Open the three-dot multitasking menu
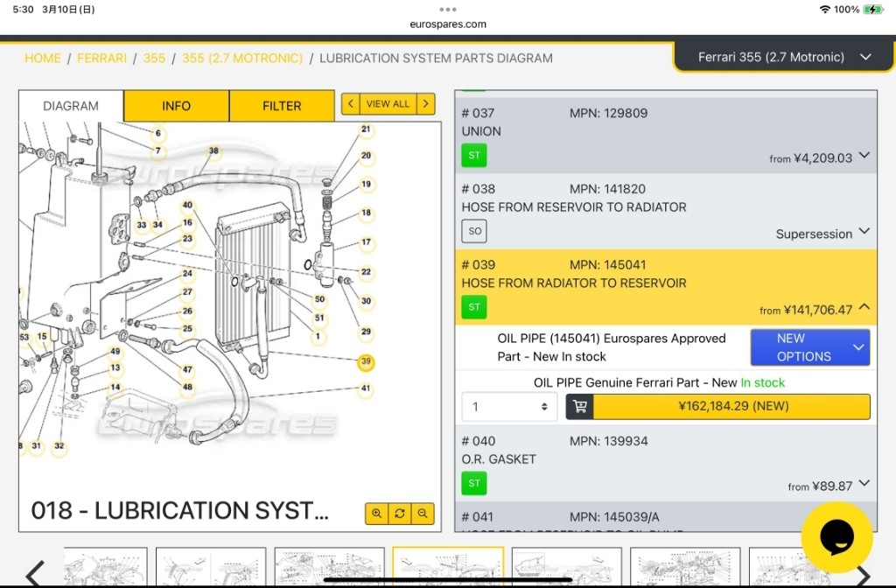The image size is (896, 588). coord(448,9)
